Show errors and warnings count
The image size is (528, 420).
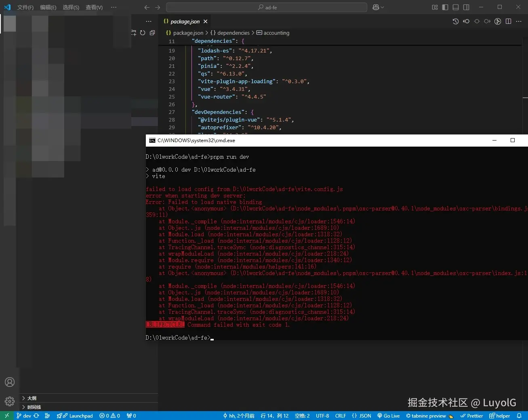tap(109, 416)
